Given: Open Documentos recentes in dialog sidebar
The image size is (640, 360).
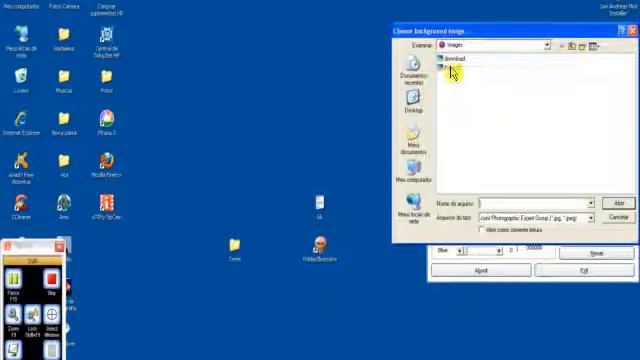Looking at the screenshot, I should [x=413, y=70].
